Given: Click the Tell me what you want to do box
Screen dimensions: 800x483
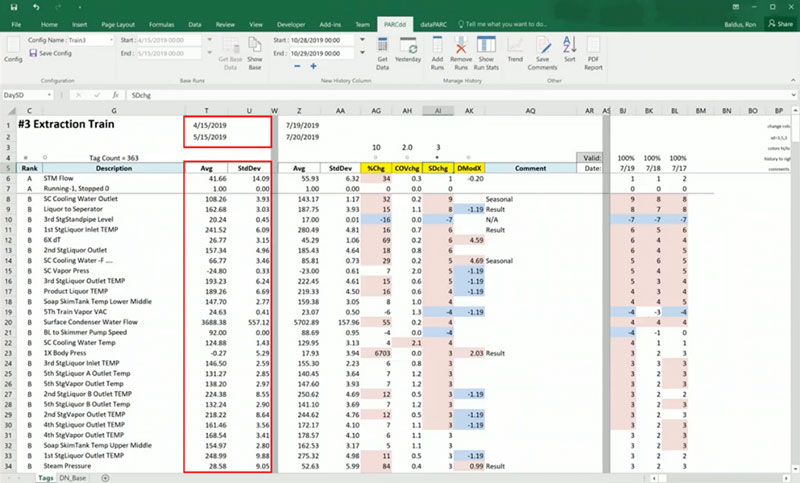Looking at the screenshot, I should point(503,24).
